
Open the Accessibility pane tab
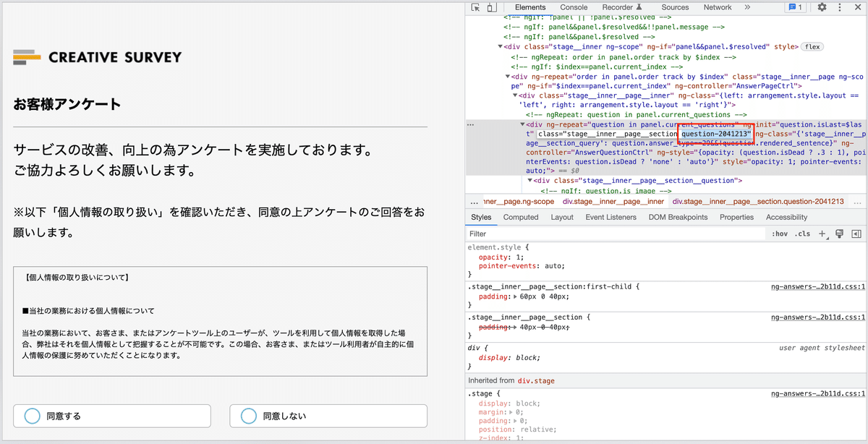[x=786, y=217]
